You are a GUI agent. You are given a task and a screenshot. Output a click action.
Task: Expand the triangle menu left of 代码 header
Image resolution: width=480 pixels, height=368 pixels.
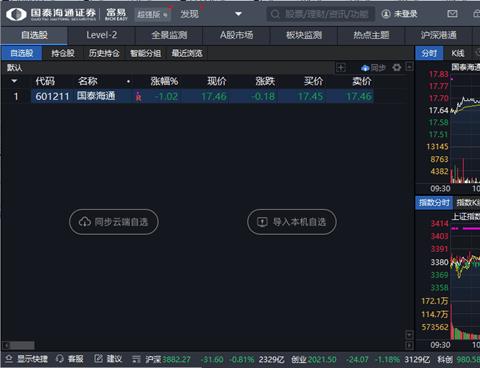[14, 81]
